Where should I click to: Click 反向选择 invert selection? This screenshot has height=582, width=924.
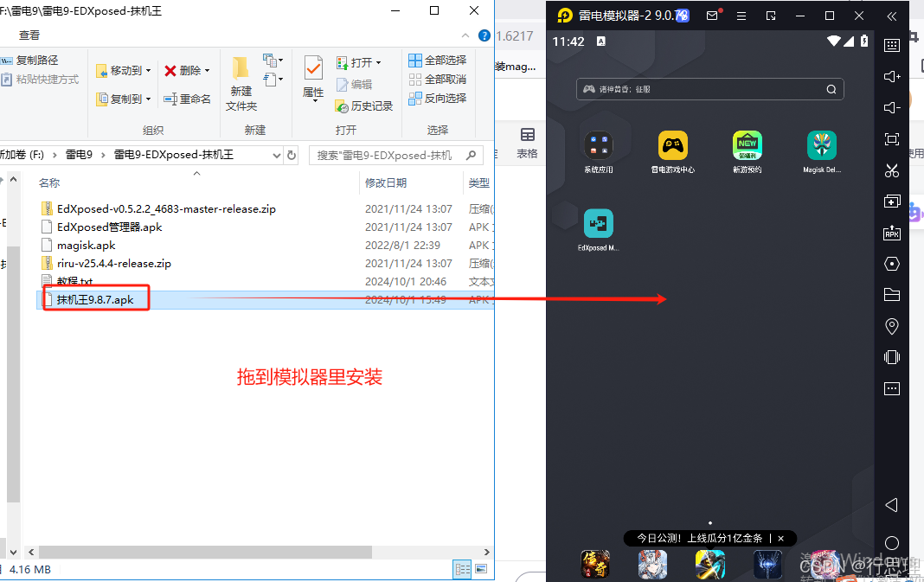(x=437, y=98)
